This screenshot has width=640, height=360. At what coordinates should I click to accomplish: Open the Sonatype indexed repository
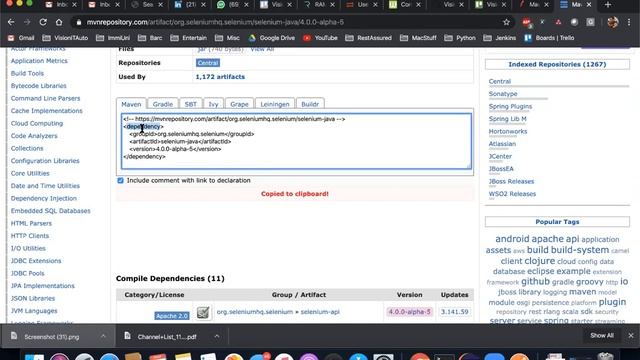tap(503, 94)
